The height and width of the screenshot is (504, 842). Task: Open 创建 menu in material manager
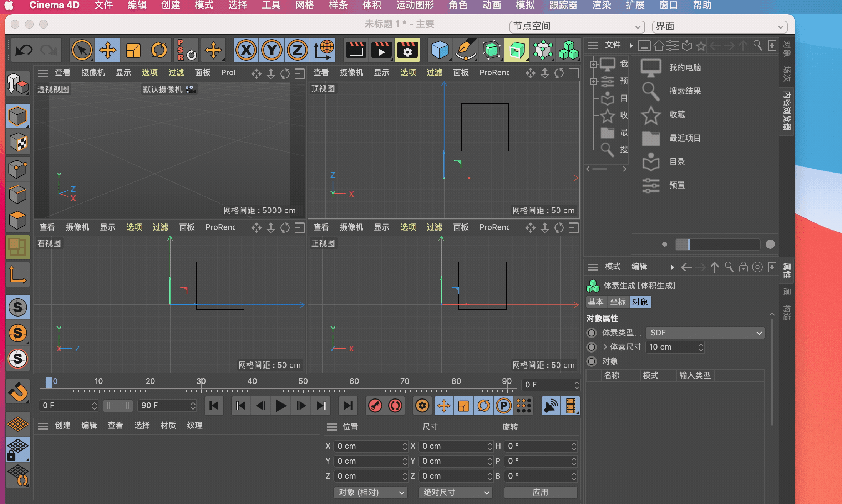click(63, 425)
